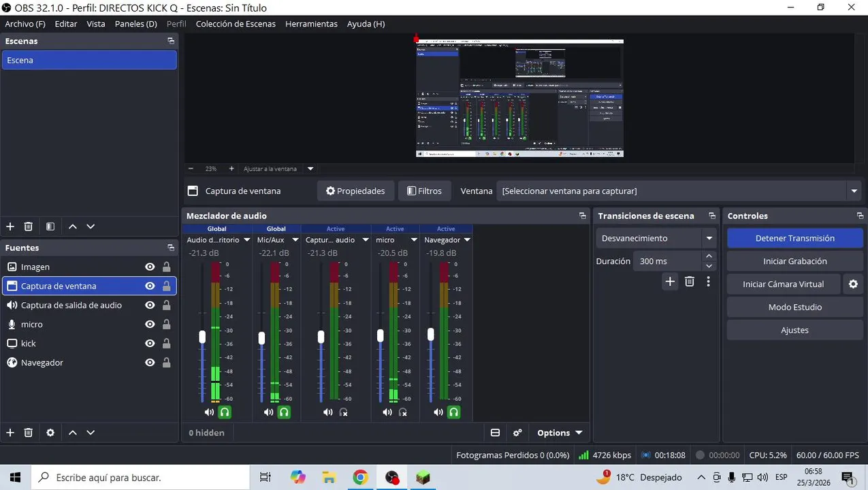Pop out the Controles dock panel
The image size is (868, 490).
860,216
